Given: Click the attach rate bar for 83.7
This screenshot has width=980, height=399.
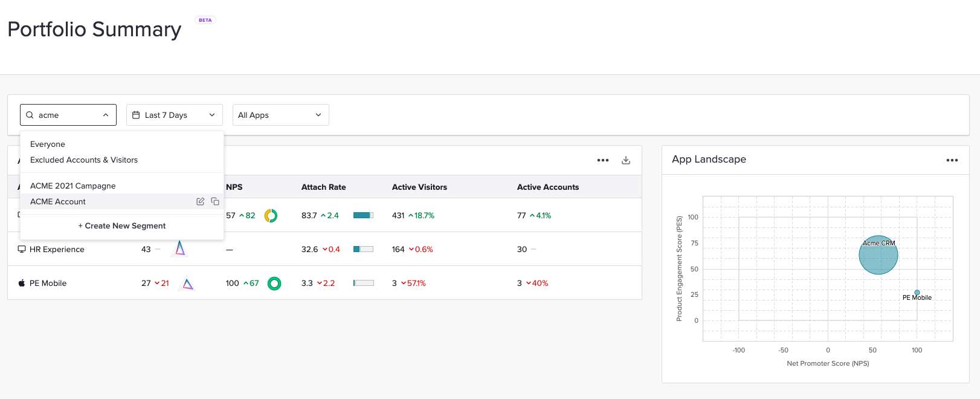Looking at the screenshot, I should click(363, 215).
